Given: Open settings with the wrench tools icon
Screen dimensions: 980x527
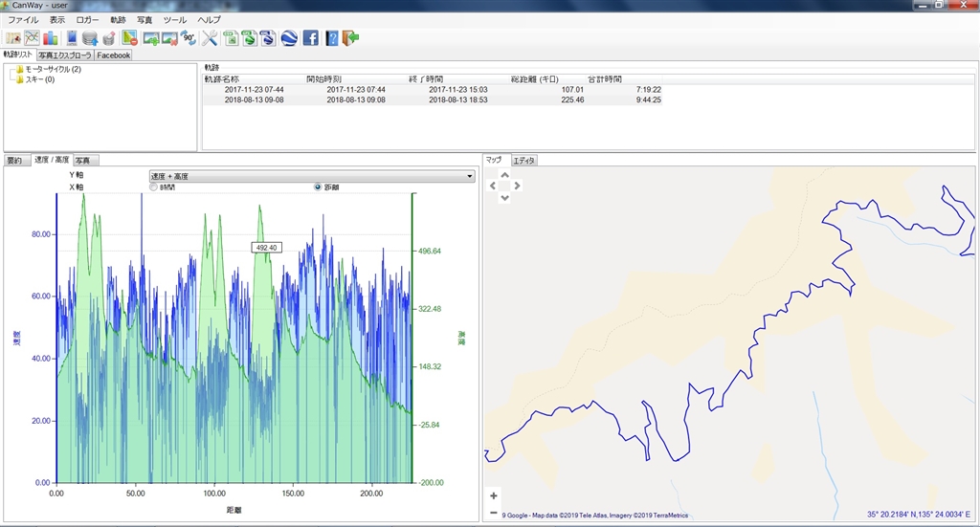Looking at the screenshot, I should pyautogui.click(x=210, y=38).
